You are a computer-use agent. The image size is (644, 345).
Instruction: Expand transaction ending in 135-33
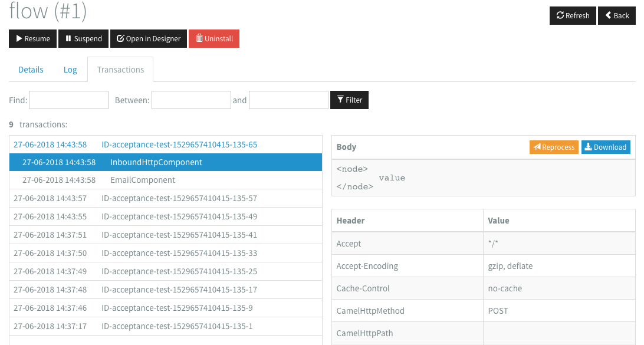(166, 253)
